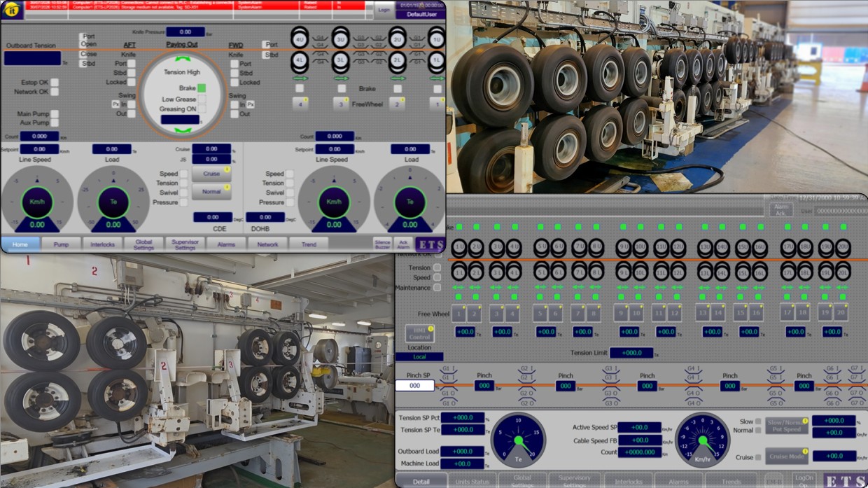Toggle the Maintenance checkbox in lower panel
Viewport: 868px width, 488px height.
[437, 288]
